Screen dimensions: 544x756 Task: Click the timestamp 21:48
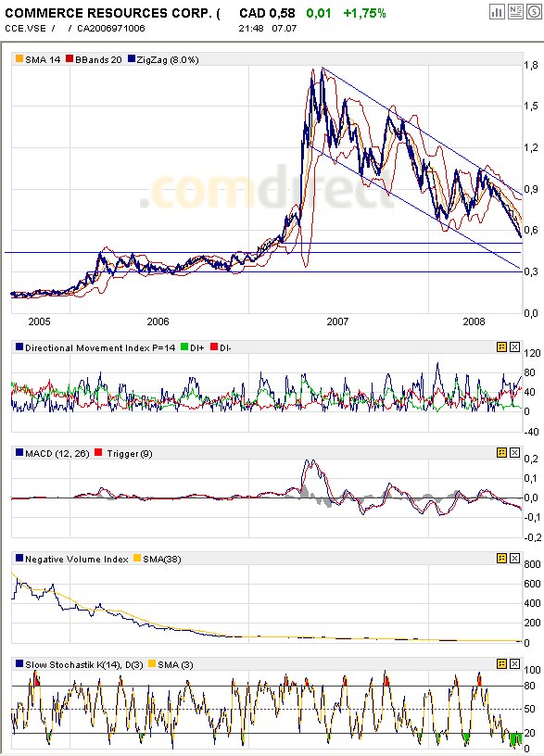tap(251, 29)
